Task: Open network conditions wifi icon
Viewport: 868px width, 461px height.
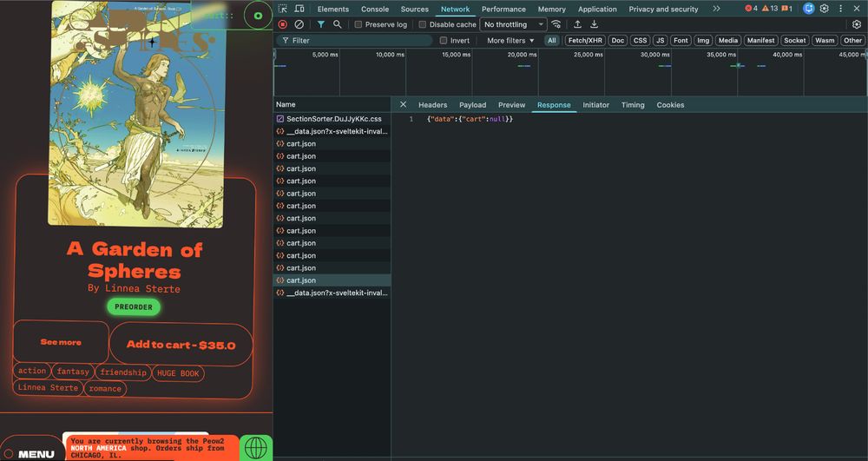Action: click(556, 24)
